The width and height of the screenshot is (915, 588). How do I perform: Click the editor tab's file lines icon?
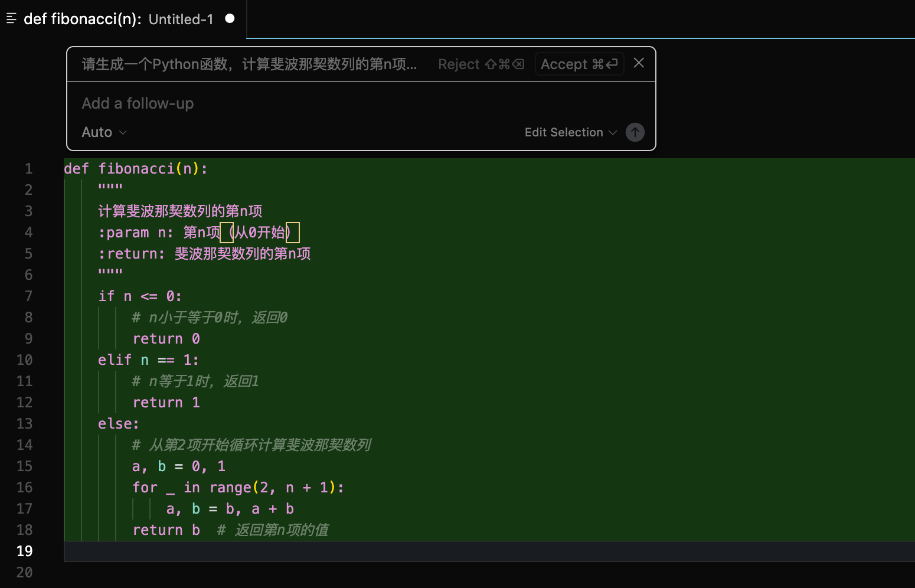[x=11, y=19]
